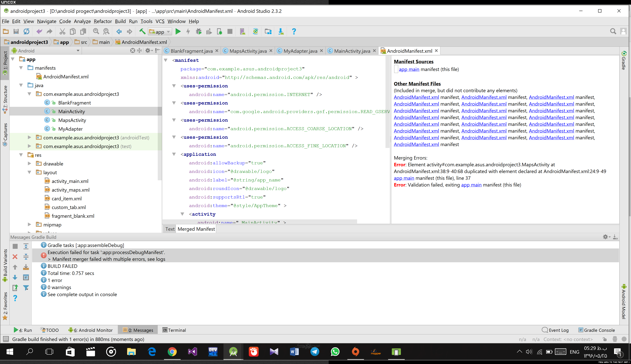Click the Messages filter funnel icon
This screenshot has height=364, width=631.
[26, 288]
